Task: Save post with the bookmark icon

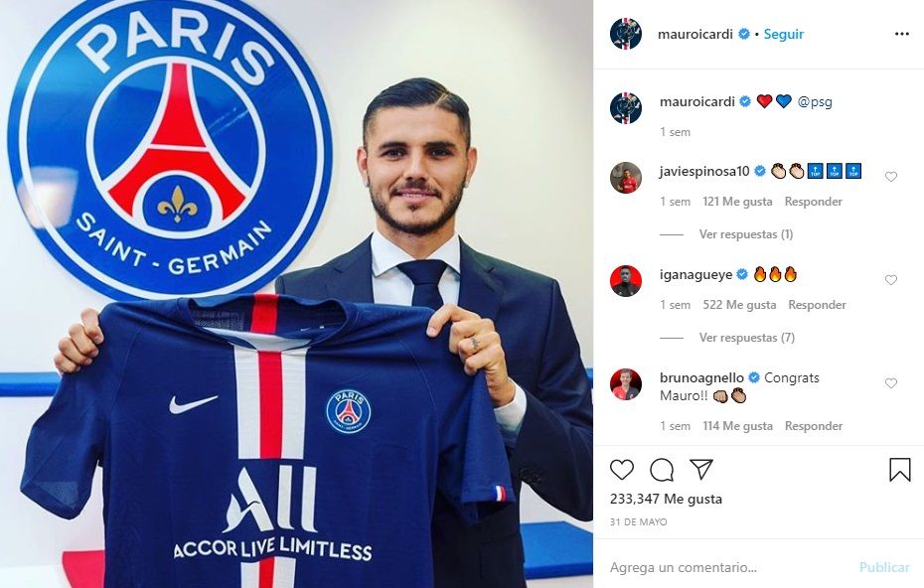Action: click(900, 470)
